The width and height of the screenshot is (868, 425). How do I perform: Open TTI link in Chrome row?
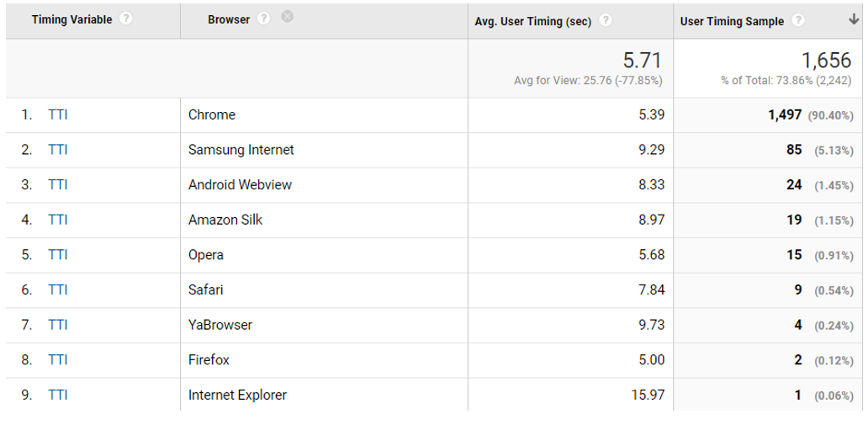point(57,114)
